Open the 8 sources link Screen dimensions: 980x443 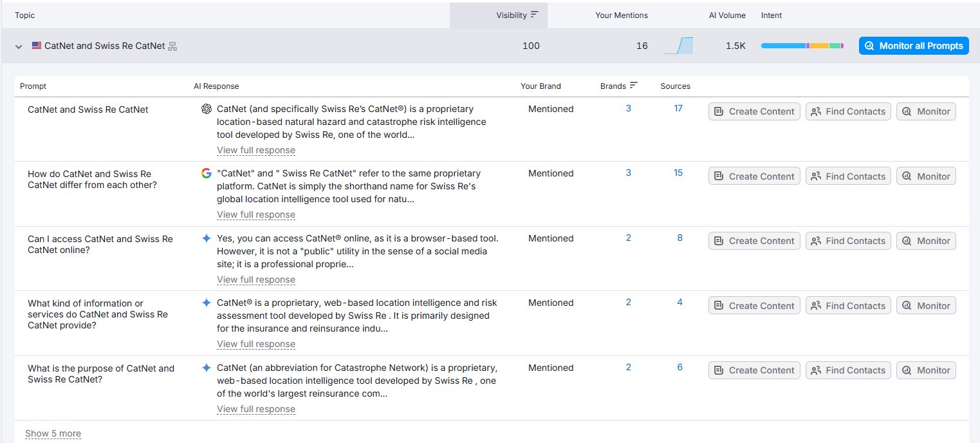(680, 238)
